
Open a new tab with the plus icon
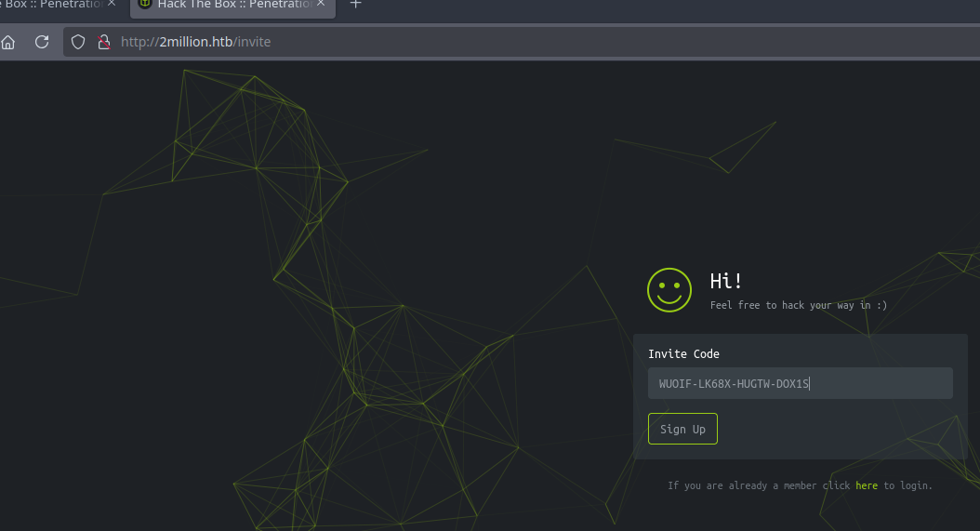[x=355, y=5]
